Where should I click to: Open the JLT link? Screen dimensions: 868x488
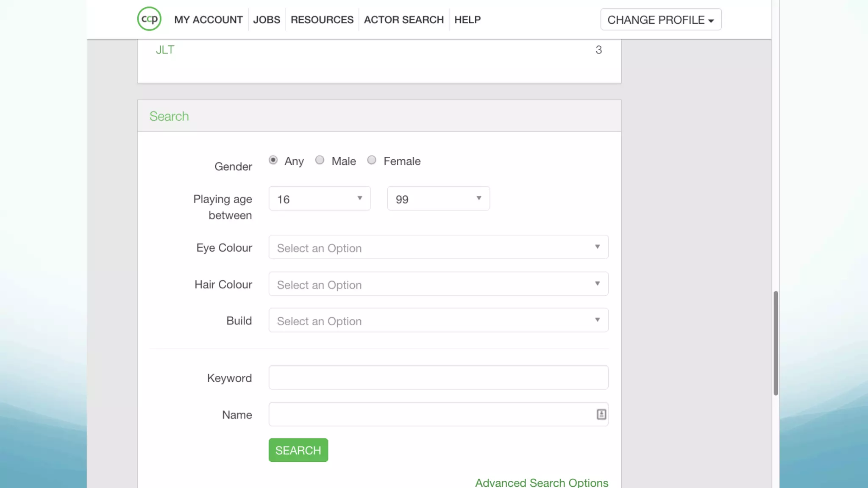click(165, 50)
